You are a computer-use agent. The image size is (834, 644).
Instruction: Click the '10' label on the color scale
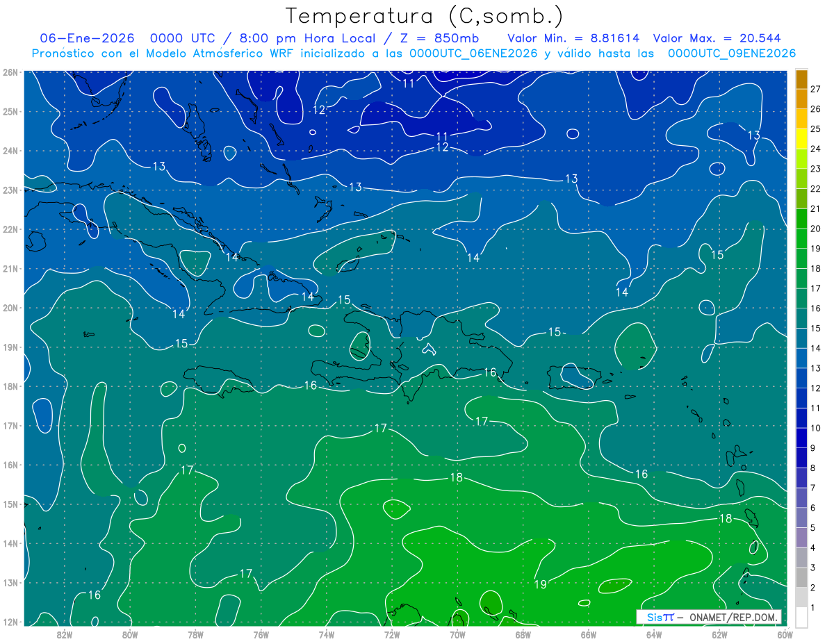[816, 428]
